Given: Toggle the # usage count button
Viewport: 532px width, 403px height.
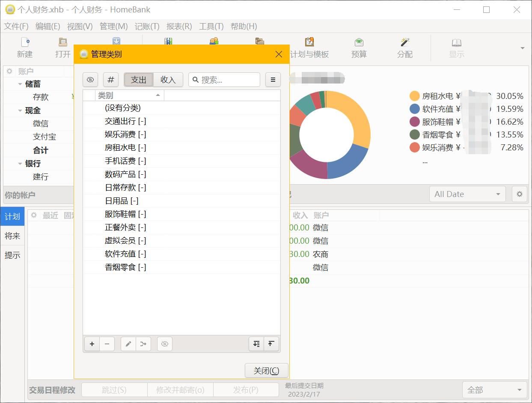Looking at the screenshot, I should pyautogui.click(x=111, y=80).
